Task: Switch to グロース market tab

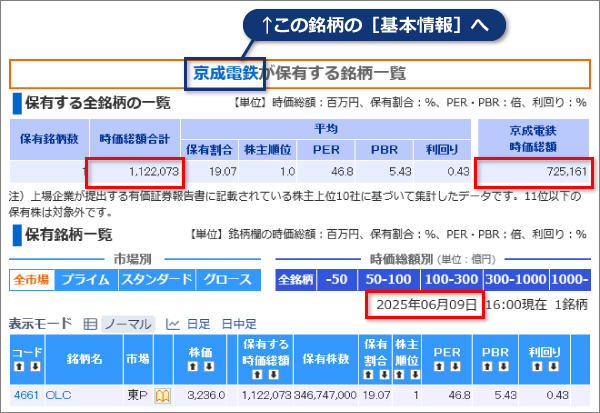Action: point(228,280)
